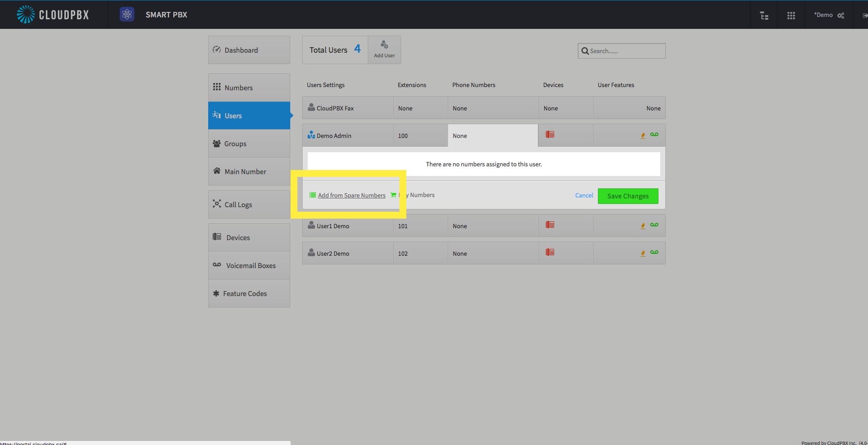Click the Add User icon
The width and height of the screenshot is (868, 445).
pyautogui.click(x=384, y=49)
